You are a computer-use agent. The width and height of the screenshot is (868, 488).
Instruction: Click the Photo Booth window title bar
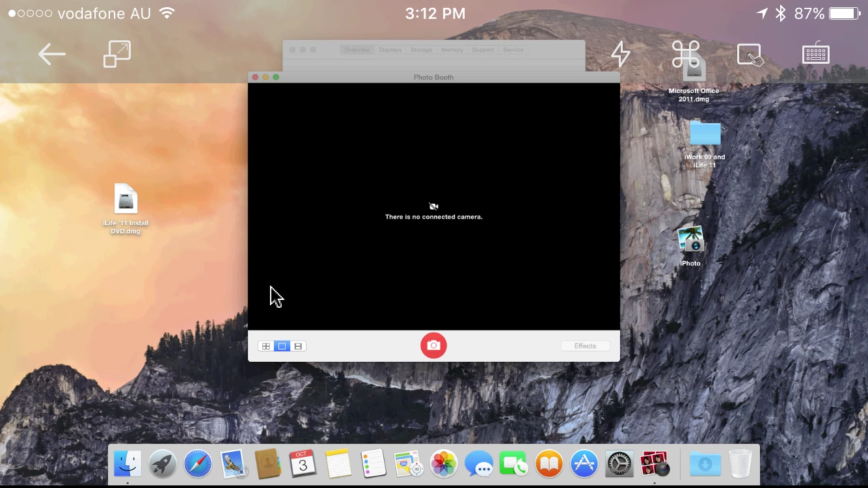click(x=434, y=77)
